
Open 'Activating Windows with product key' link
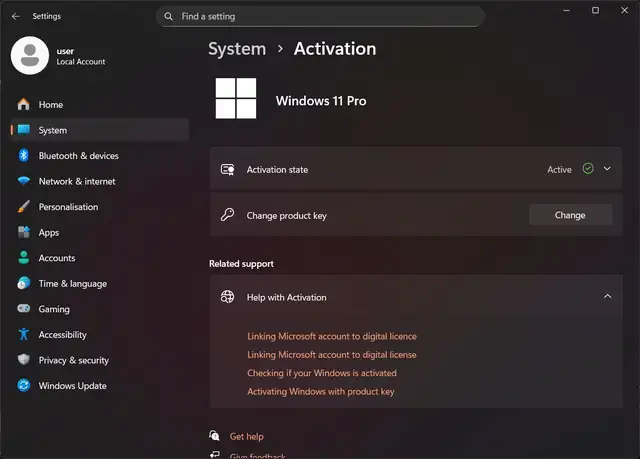pos(320,391)
